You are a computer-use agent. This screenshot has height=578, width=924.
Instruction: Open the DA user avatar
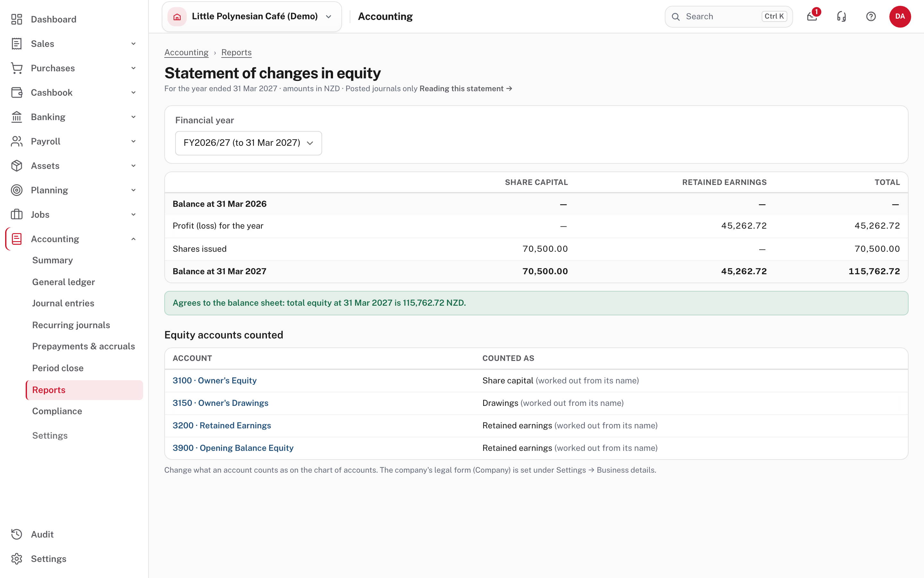pos(900,16)
